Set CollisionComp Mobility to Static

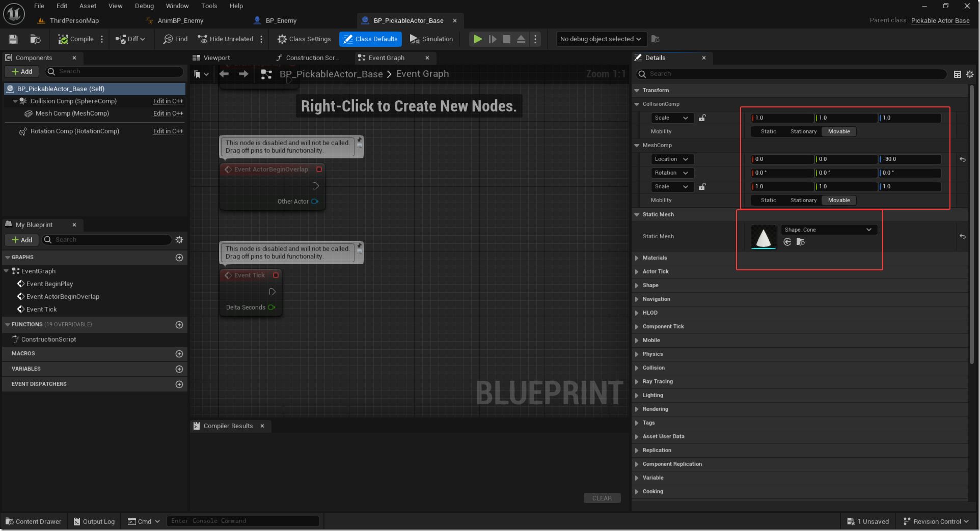[768, 132]
